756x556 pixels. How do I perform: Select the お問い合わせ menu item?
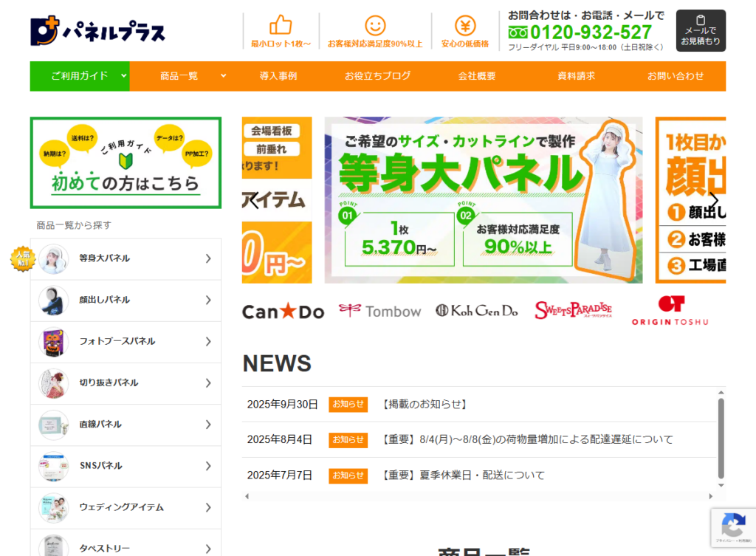(676, 76)
